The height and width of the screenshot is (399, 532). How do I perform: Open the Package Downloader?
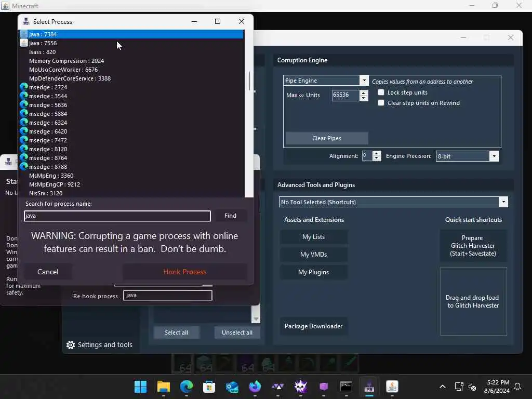(x=313, y=326)
